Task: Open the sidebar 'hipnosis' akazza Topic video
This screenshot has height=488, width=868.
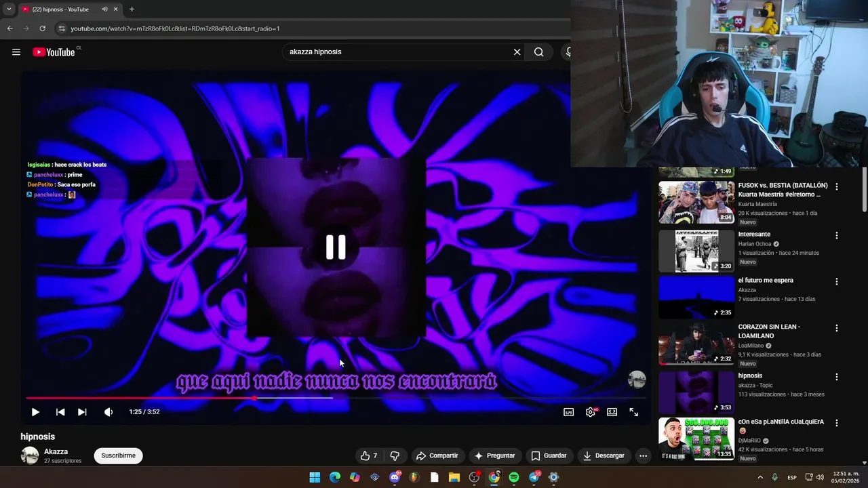Action: click(696, 392)
